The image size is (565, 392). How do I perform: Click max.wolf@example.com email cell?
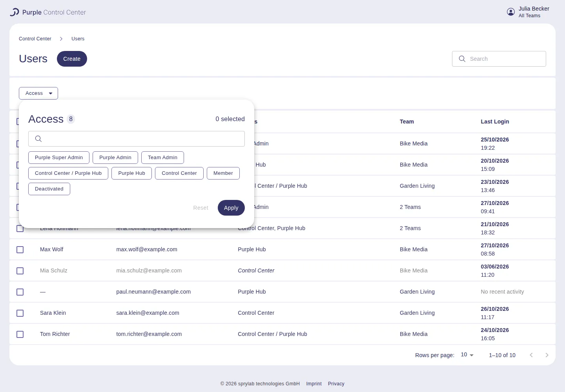(147, 249)
